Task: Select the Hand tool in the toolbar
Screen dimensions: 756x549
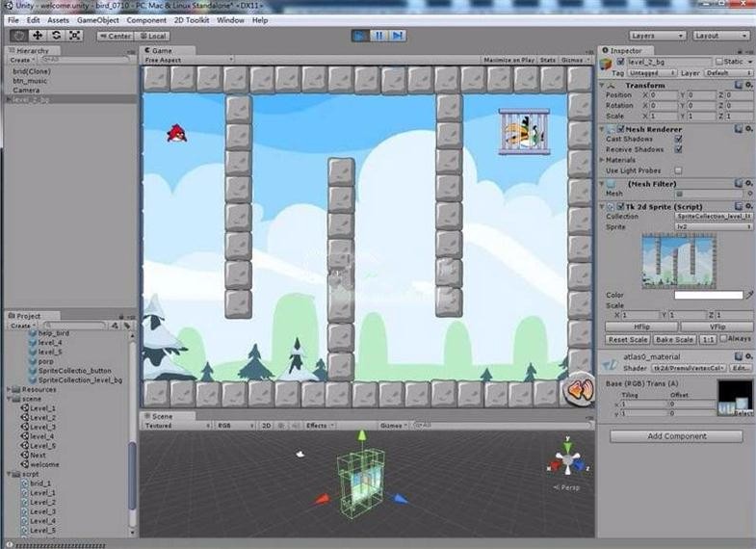Action: pyautogui.click(x=19, y=36)
